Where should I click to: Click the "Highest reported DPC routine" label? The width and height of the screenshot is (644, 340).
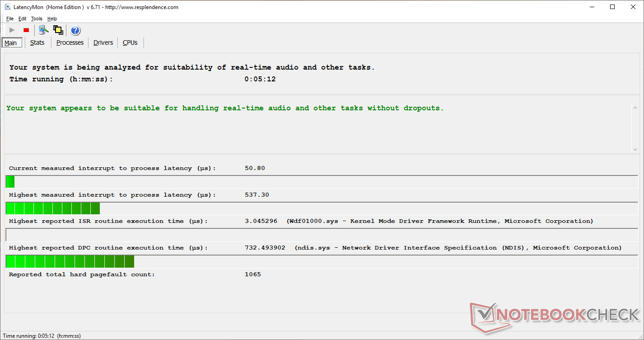(x=108, y=248)
